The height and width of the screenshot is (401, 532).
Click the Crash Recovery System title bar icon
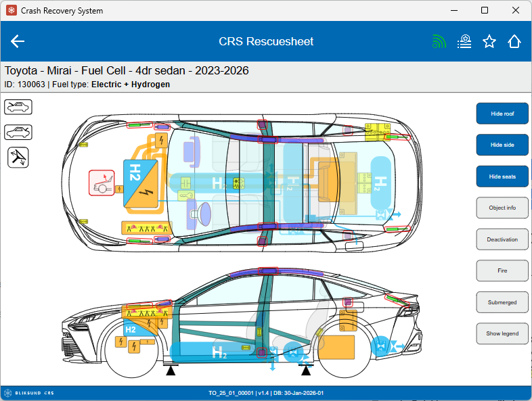point(11,10)
